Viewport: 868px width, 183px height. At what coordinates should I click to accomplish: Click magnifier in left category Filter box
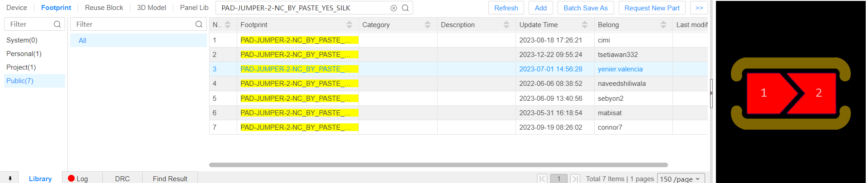[x=57, y=24]
